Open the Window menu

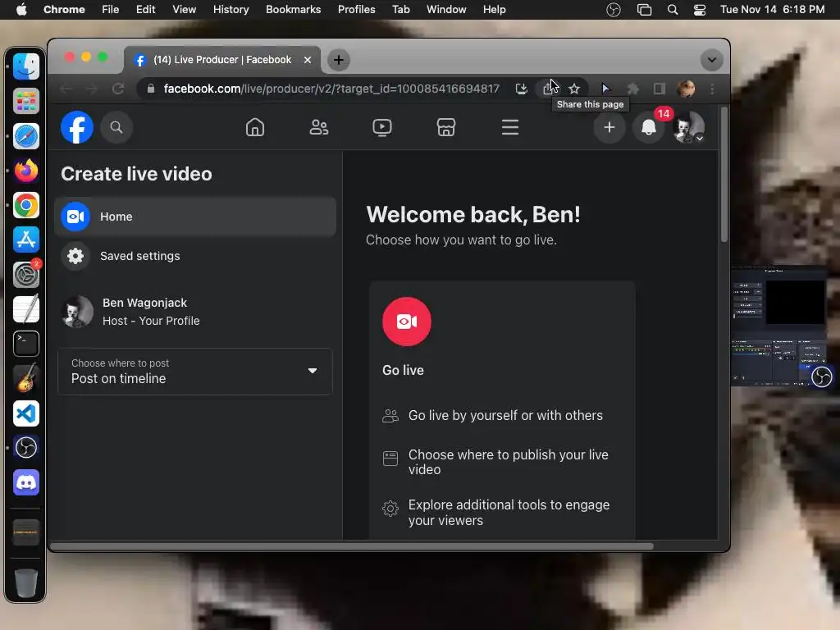point(446,10)
